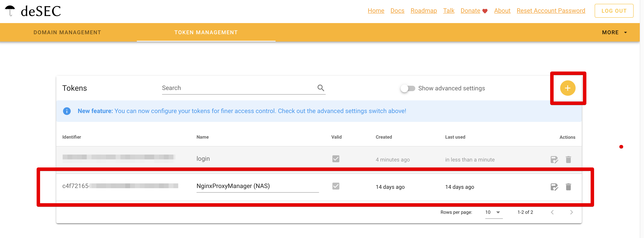Open Reset Account Password link
The image size is (644, 238).
point(551,11)
